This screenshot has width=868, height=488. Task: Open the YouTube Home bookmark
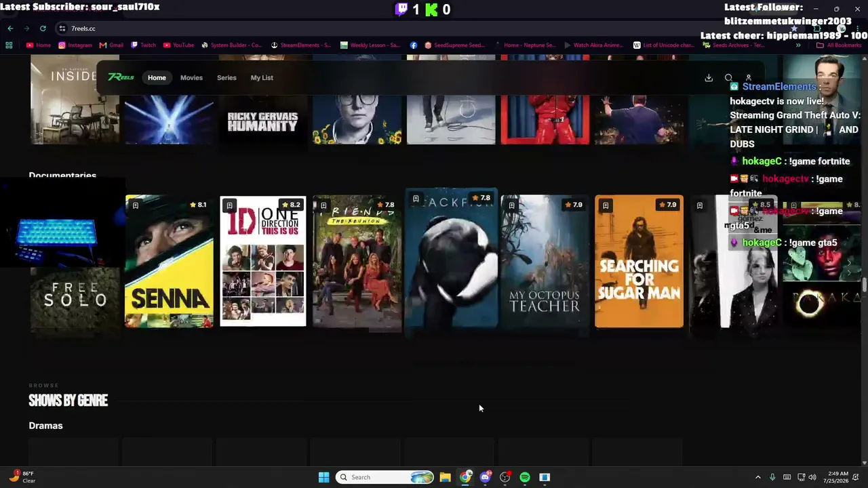(39, 45)
